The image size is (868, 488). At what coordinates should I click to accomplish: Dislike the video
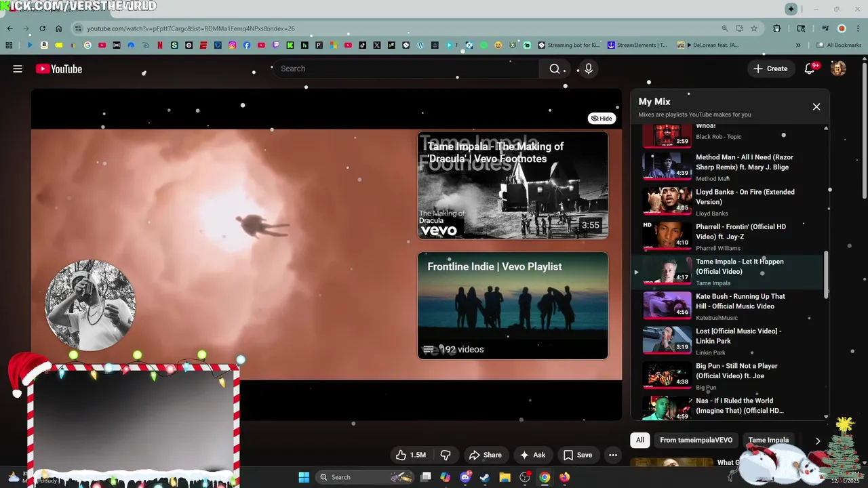click(x=446, y=455)
